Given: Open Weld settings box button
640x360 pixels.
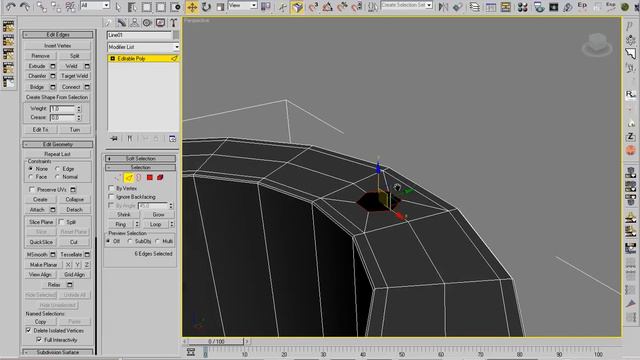Looking at the screenshot, I should coord(87,66).
